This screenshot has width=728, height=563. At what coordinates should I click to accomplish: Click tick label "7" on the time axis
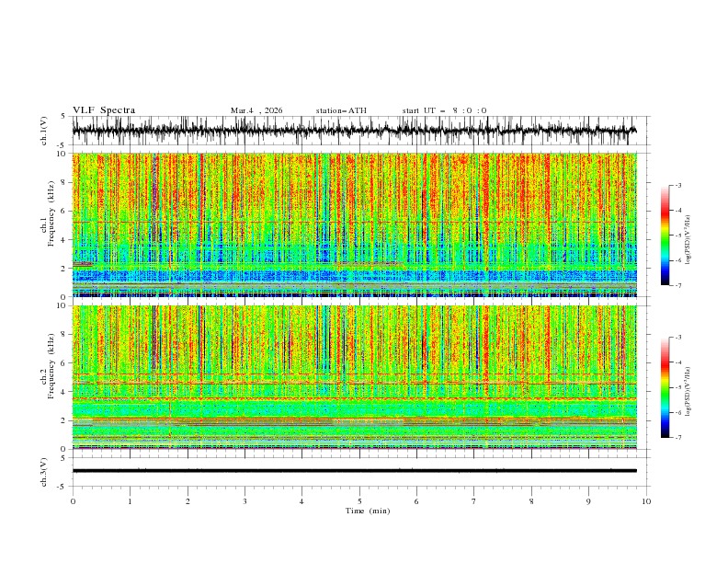coord(474,501)
